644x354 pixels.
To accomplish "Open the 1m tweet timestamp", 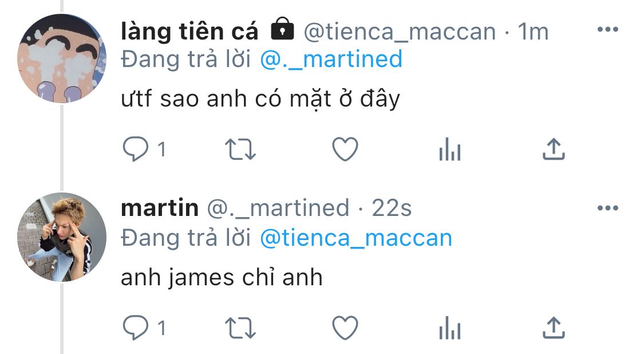I will (533, 32).
